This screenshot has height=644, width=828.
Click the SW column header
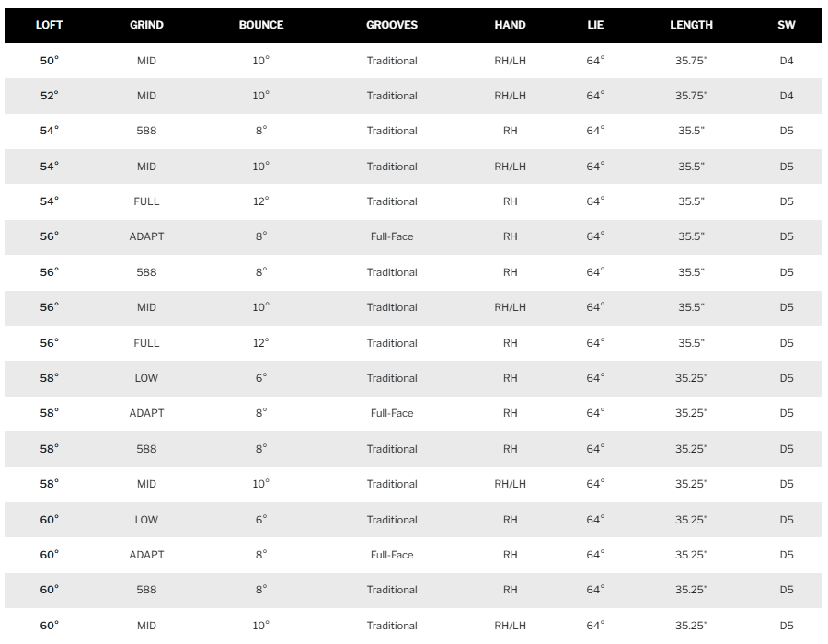[787, 25]
